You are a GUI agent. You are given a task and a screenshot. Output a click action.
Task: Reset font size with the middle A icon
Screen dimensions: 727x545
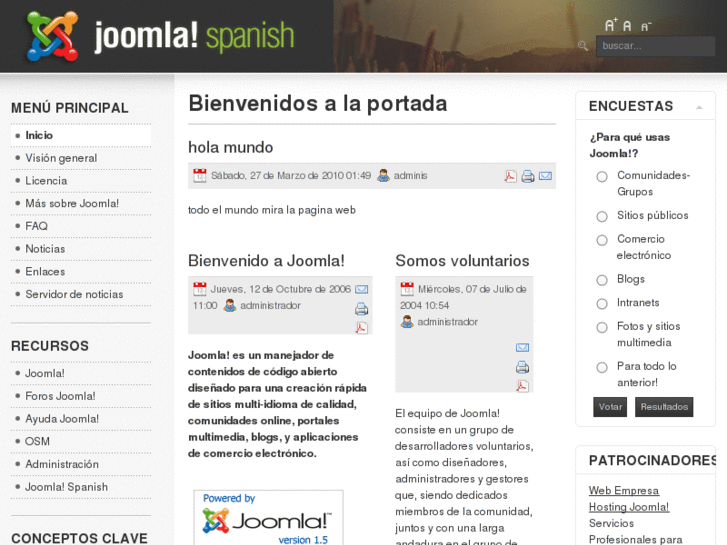pyautogui.click(x=627, y=26)
